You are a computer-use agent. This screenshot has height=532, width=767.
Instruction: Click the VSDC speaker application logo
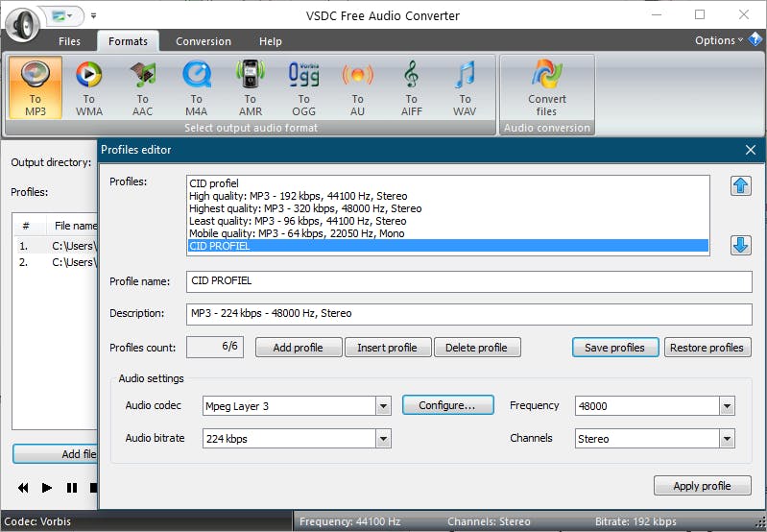[23, 24]
